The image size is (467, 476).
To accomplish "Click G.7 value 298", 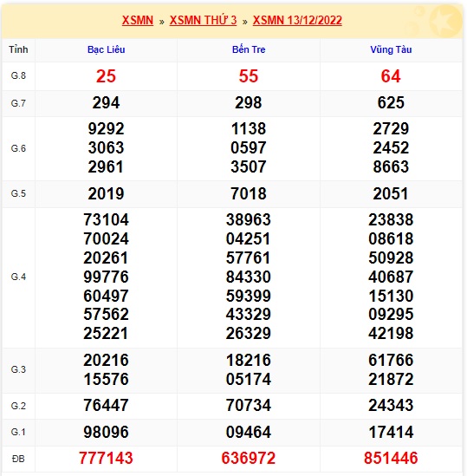I will point(249,102).
